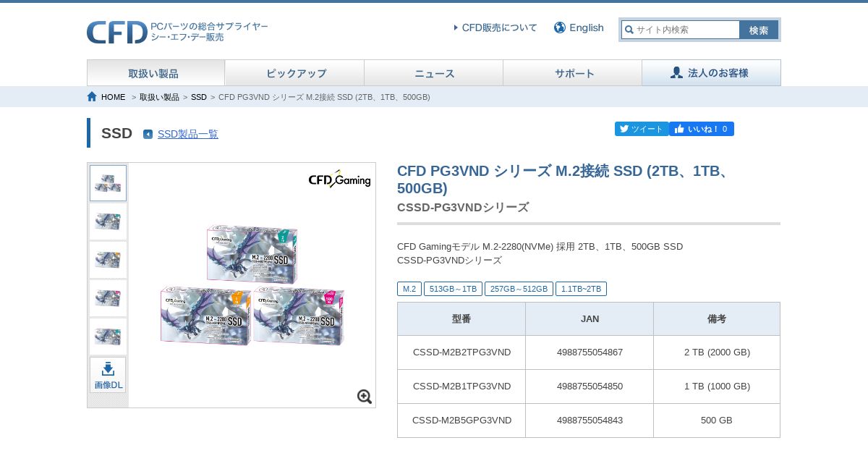Click the M.2 category tag

tap(409, 289)
